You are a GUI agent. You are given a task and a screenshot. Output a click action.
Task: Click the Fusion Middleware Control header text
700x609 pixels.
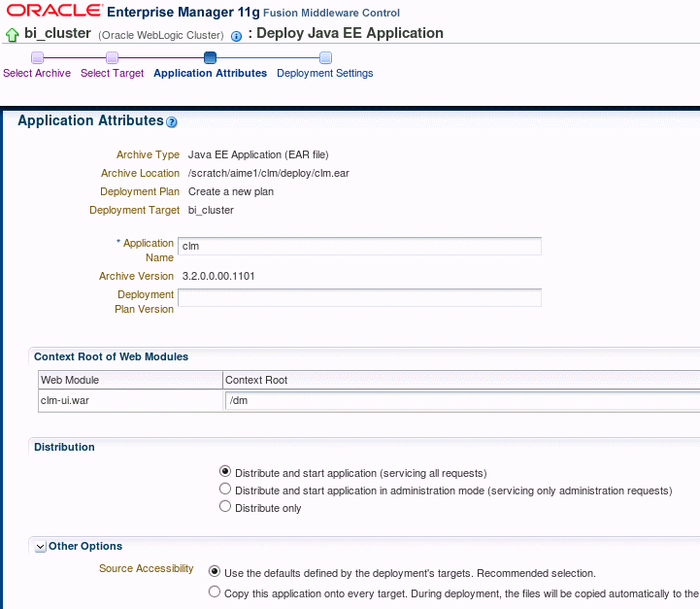[x=331, y=13]
